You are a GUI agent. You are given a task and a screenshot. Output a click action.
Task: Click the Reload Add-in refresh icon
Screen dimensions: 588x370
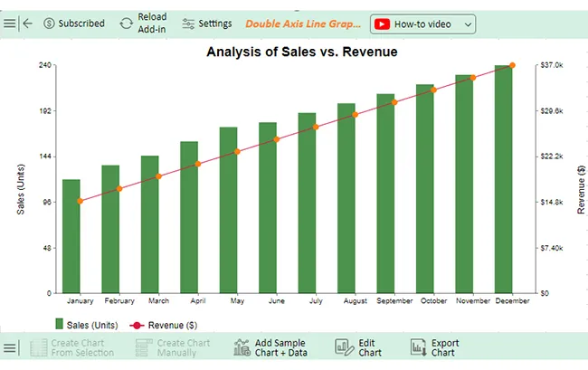(127, 24)
